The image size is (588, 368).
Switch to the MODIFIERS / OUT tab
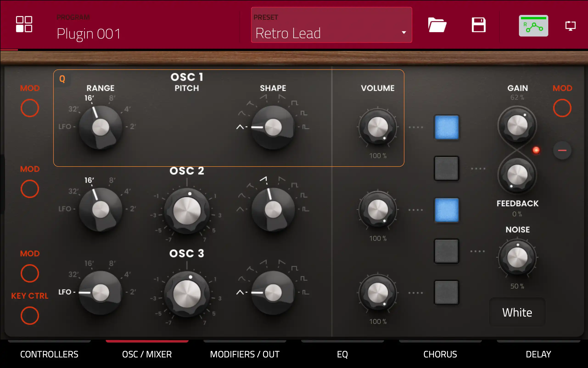coord(245,354)
